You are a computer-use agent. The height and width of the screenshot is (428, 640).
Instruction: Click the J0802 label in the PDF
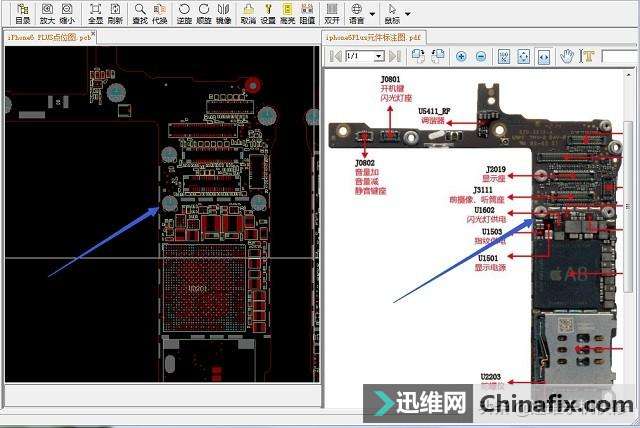coord(365,163)
